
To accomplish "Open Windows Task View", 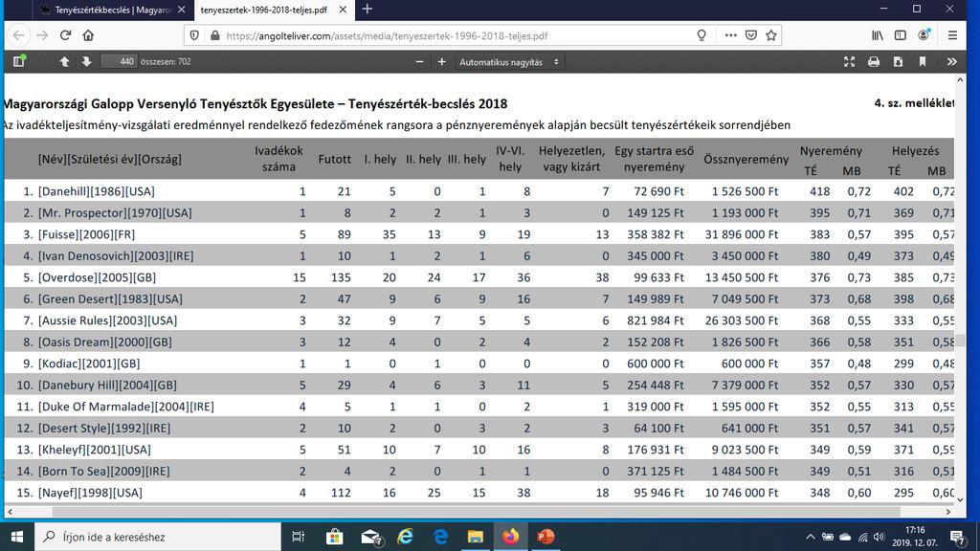I will pos(299,537).
